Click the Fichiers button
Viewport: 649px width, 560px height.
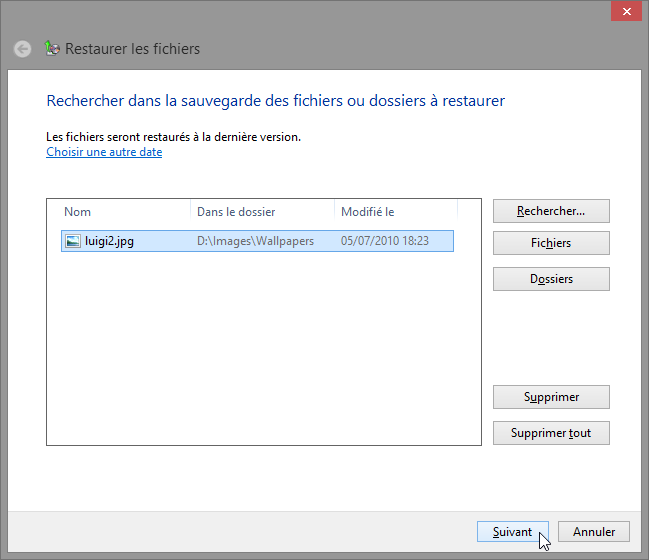pos(551,243)
